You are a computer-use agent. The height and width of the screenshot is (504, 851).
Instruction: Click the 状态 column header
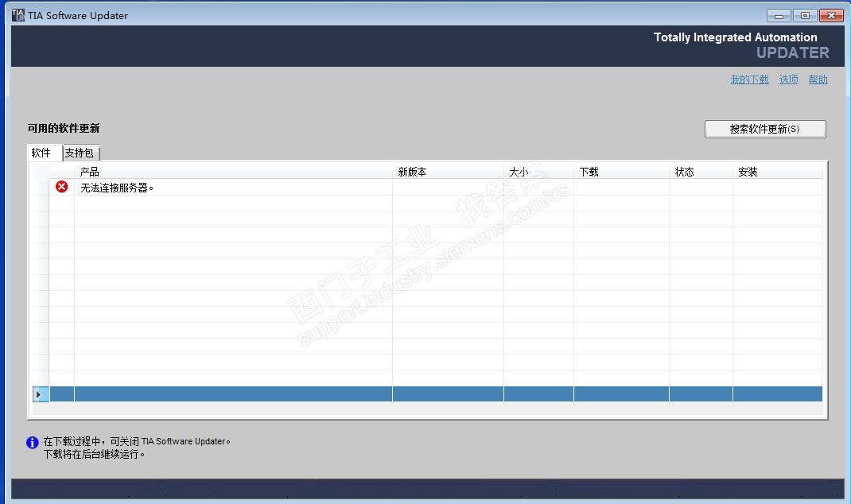[701, 172]
